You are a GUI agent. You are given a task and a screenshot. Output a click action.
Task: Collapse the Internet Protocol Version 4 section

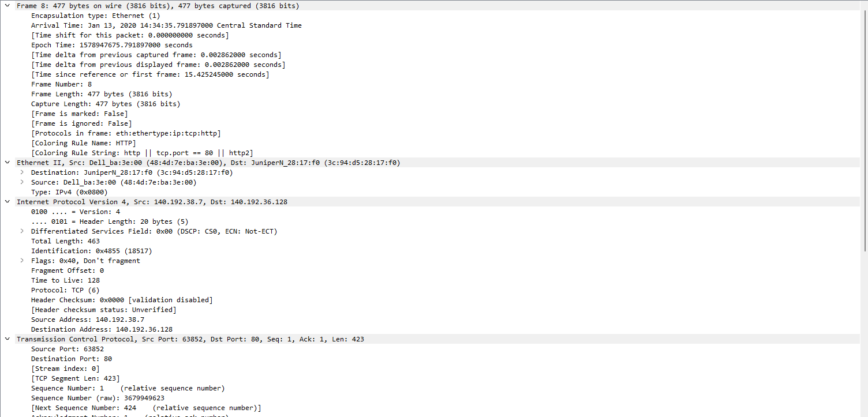pyautogui.click(x=7, y=201)
